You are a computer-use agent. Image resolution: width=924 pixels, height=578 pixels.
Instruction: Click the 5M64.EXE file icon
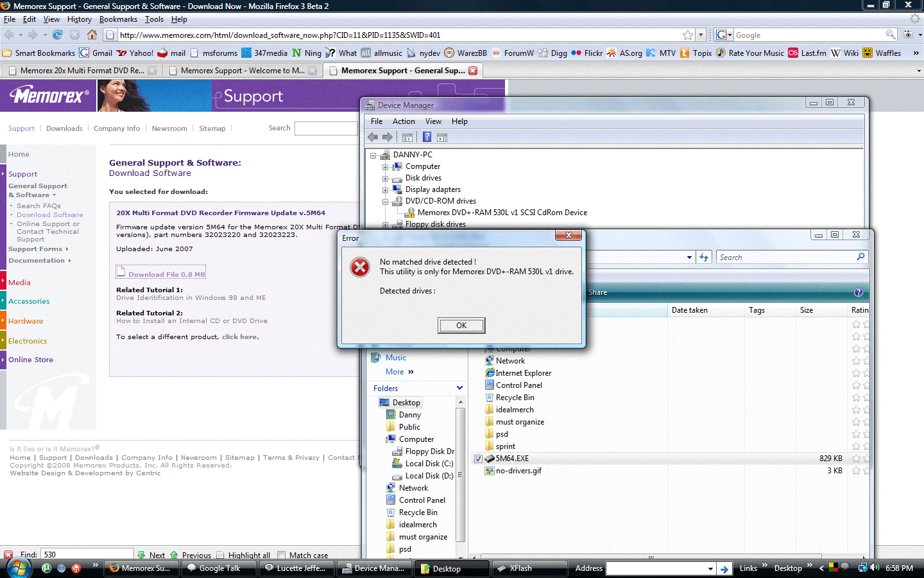pyautogui.click(x=490, y=459)
